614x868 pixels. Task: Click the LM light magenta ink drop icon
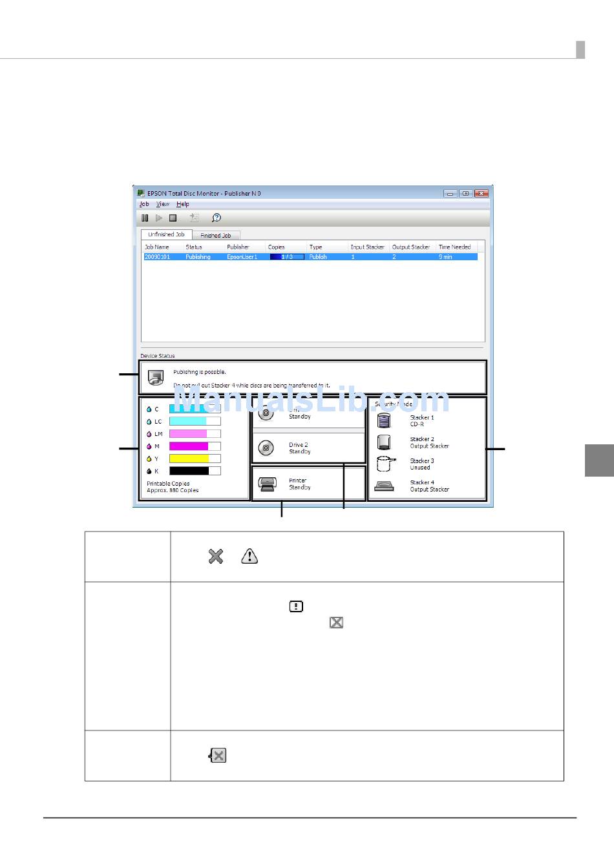coord(149,434)
